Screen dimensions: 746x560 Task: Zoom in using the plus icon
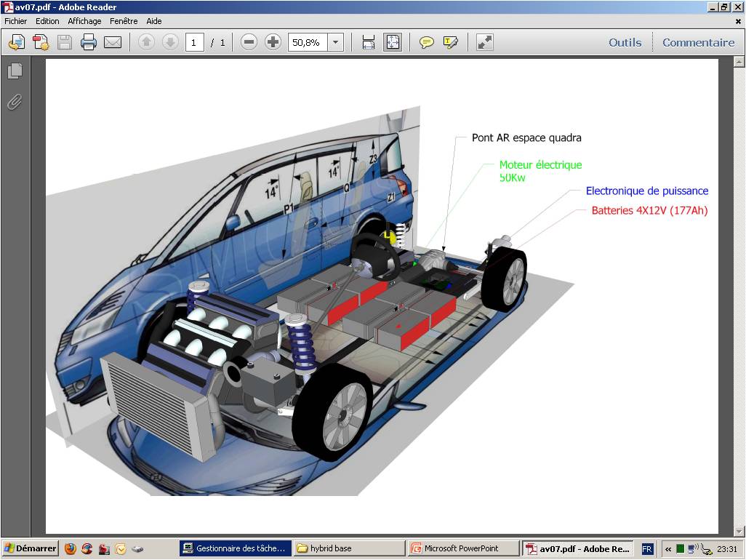pos(273,42)
